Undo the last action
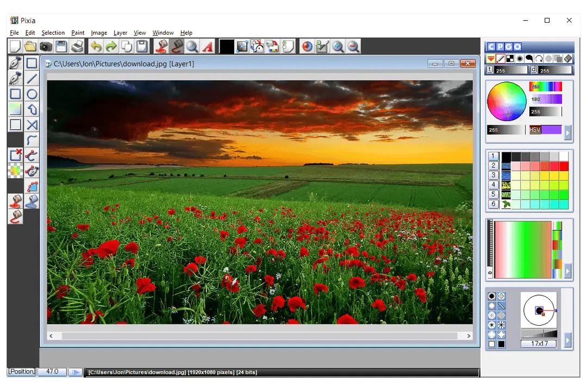The image size is (587, 392). 96,46
